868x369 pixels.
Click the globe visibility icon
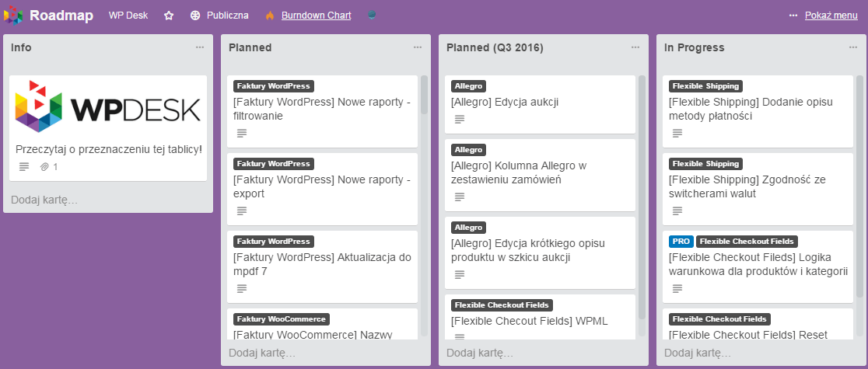(x=195, y=16)
